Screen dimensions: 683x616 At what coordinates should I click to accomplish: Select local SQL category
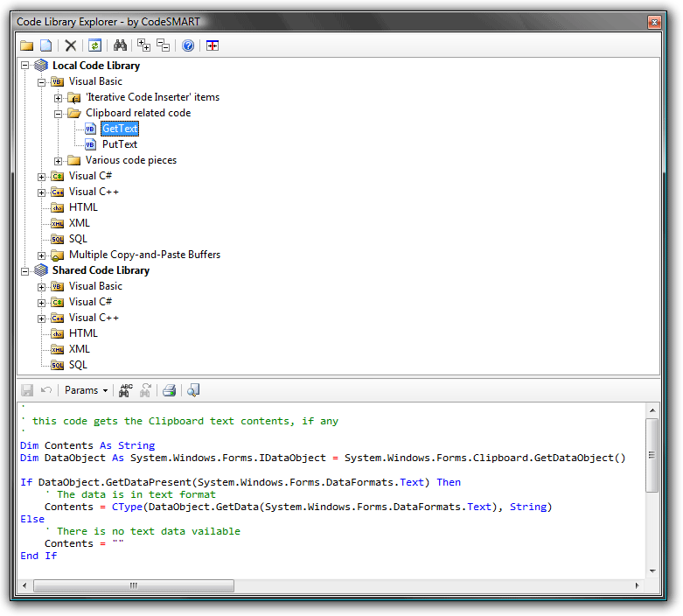tap(78, 239)
